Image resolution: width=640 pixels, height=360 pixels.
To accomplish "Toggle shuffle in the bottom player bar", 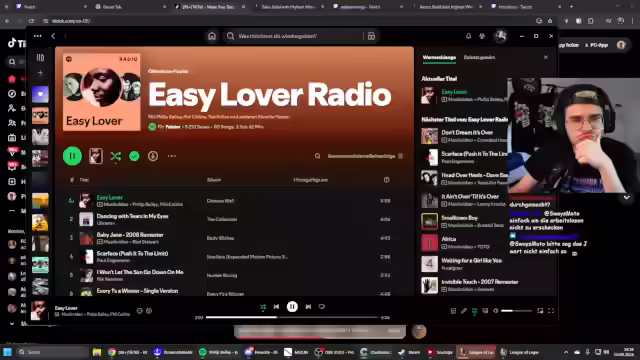I will tap(263, 307).
